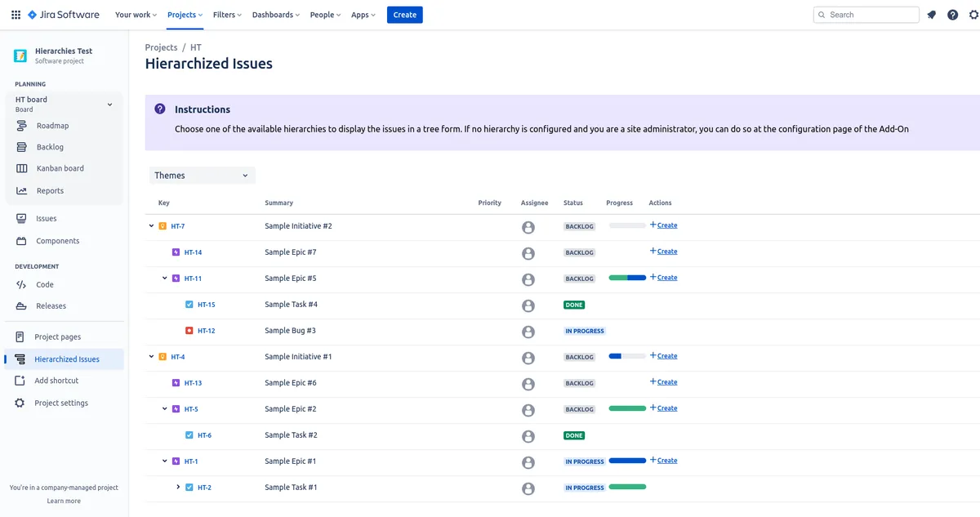
Task: Click Create link for HT-13 row
Action: tap(663, 382)
